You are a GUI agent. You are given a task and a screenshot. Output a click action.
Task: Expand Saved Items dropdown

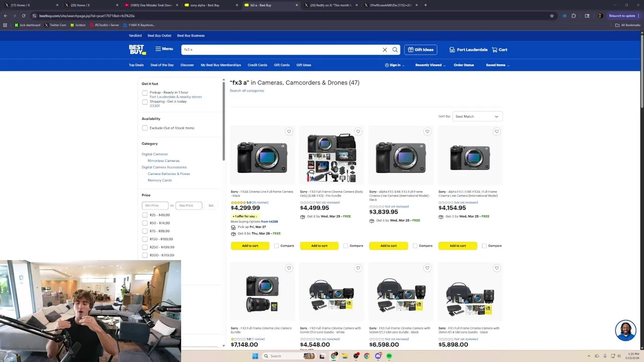tap(498, 65)
